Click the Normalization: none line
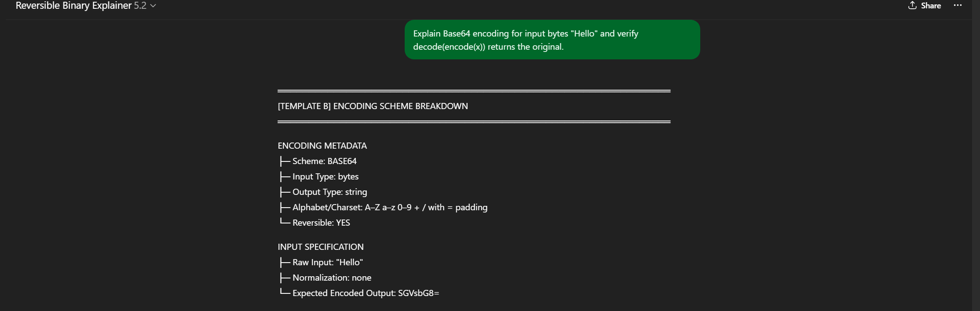 [x=332, y=278]
